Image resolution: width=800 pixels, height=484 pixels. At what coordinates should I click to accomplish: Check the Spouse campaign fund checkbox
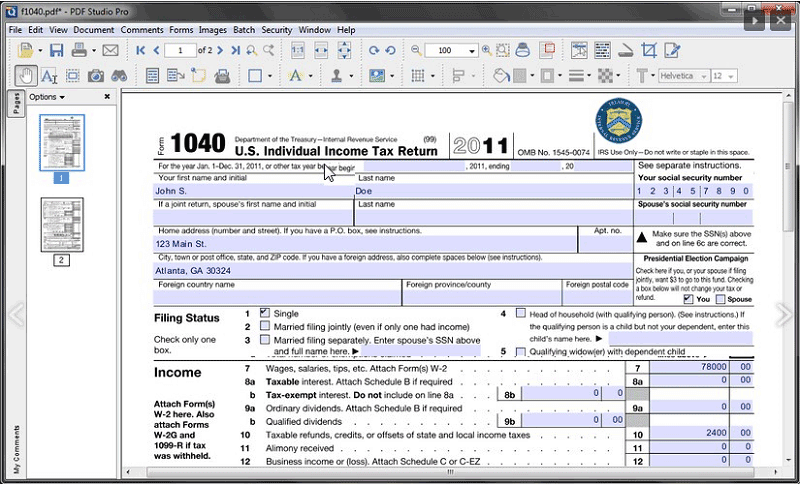pos(720,299)
